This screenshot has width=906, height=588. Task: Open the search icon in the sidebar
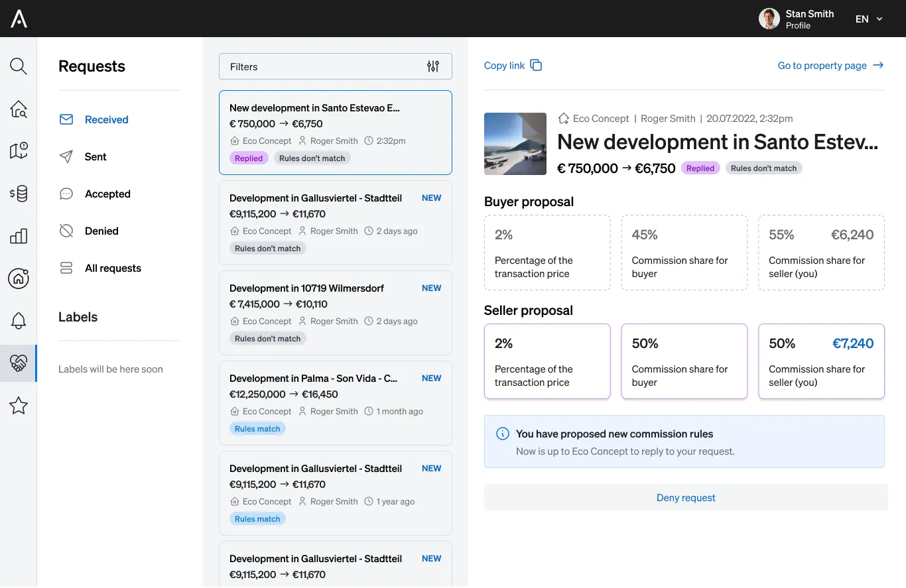pyautogui.click(x=19, y=66)
